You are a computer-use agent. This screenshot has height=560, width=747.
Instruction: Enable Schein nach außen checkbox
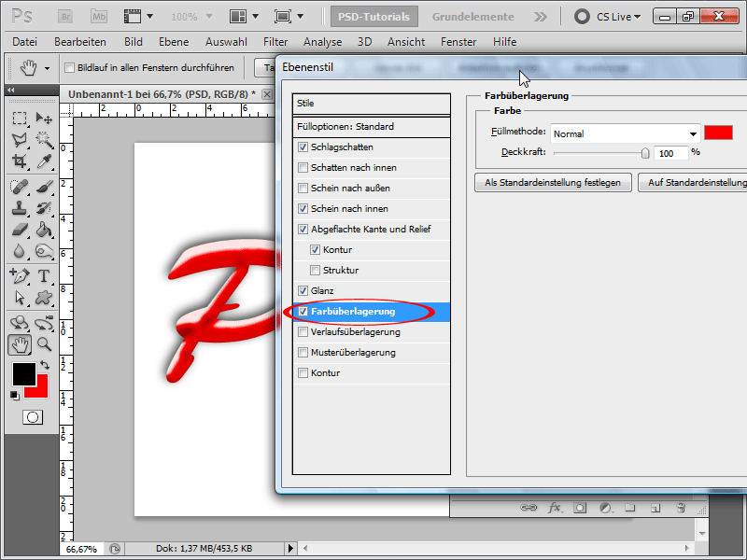[x=303, y=189]
